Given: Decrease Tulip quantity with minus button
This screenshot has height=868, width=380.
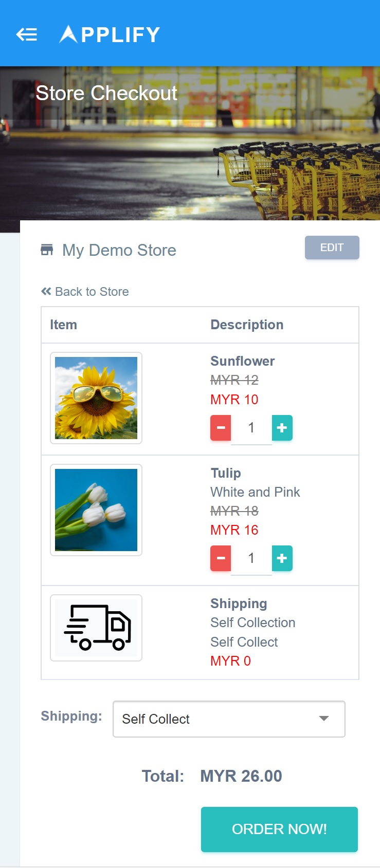Looking at the screenshot, I should (x=221, y=558).
